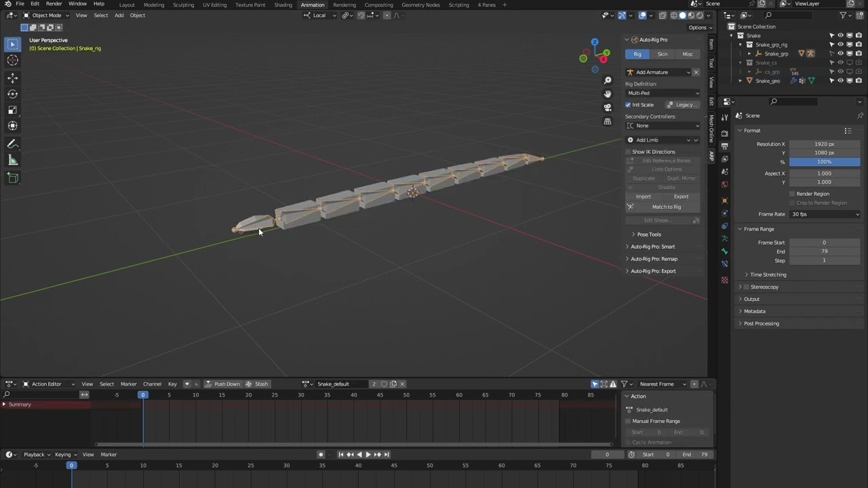
Task: Click the Legacy... button
Action: point(682,105)
